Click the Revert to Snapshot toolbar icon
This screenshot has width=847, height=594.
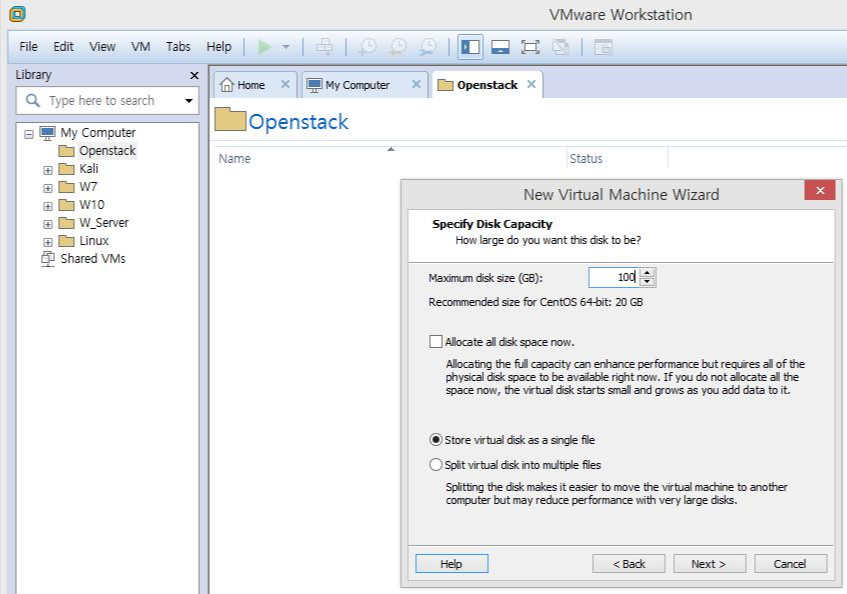point(398,47)
